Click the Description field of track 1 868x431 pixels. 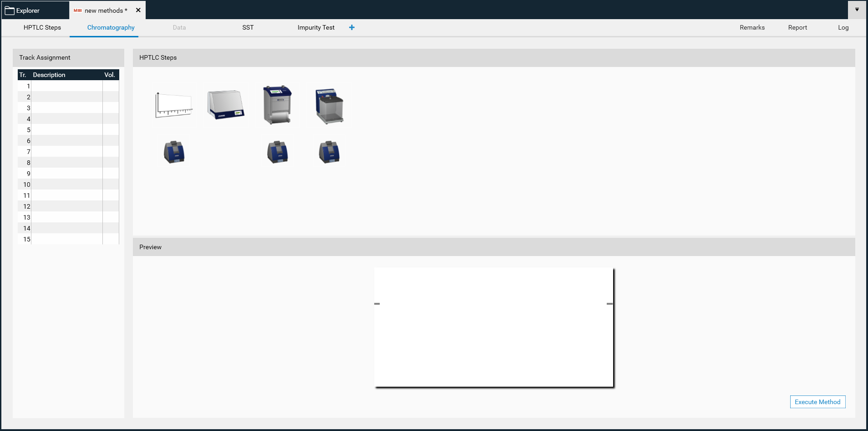[x=66, y=86]
